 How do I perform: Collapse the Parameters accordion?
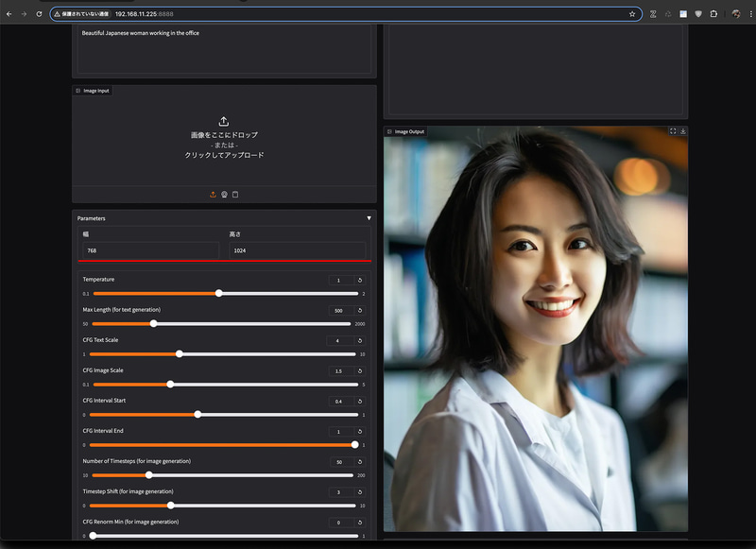(x=369, y=218)
